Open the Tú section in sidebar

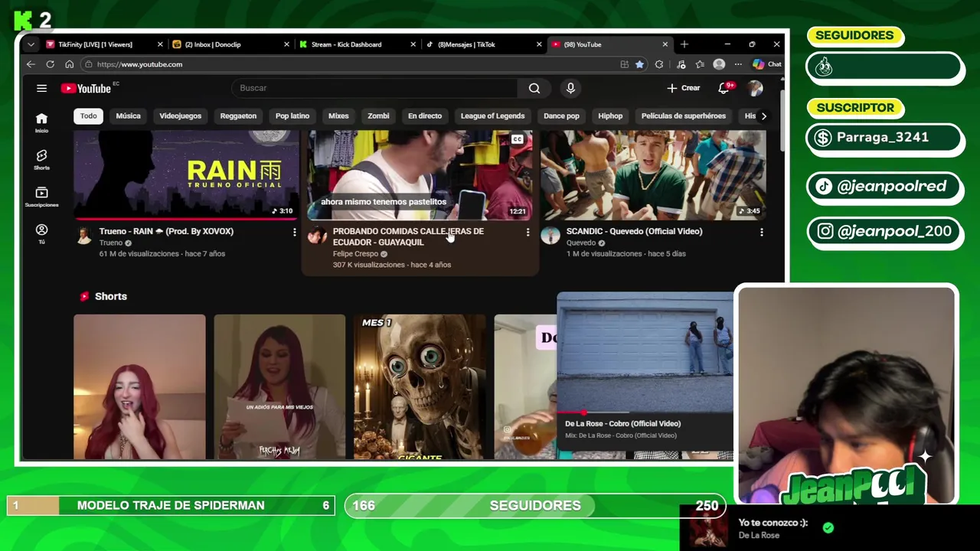click(x=41, y=234)
